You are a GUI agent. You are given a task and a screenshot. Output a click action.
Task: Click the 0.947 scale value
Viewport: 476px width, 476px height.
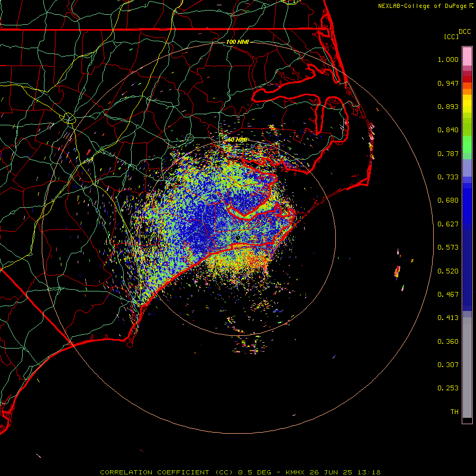448,83
